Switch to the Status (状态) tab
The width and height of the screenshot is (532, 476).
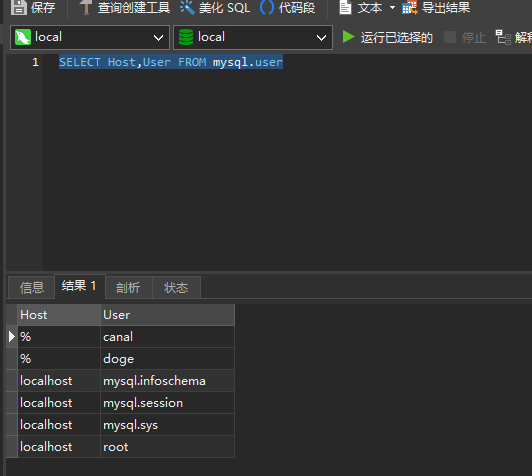coord(176,287)
